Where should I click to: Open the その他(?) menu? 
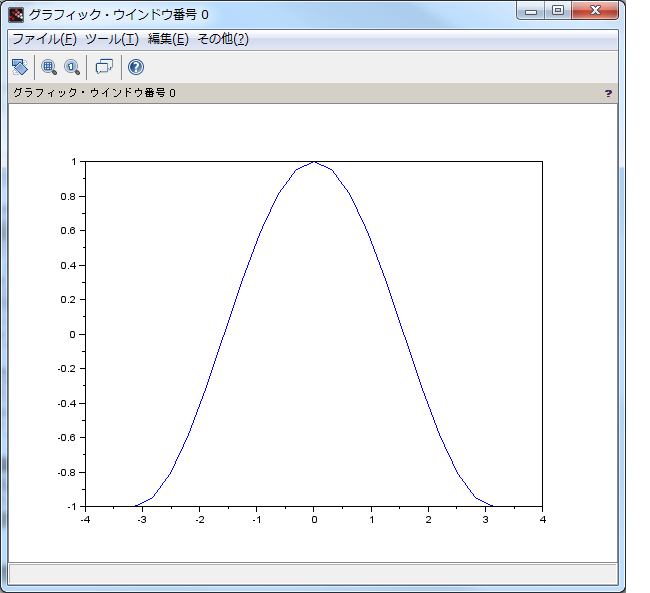point(223,39)
